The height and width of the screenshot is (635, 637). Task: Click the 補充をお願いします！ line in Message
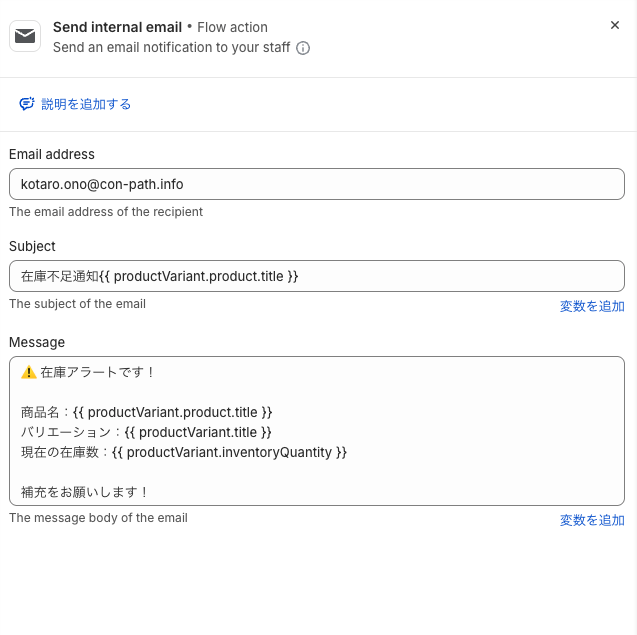point(85,492)
